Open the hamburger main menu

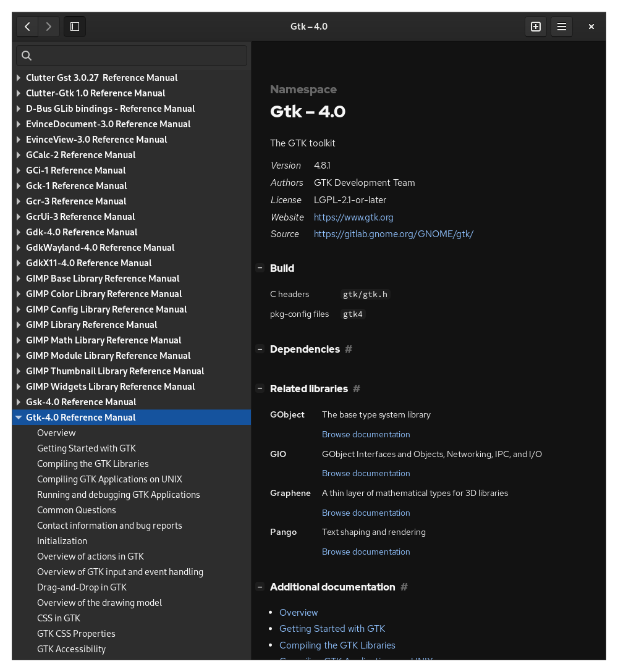coord(561,27)
